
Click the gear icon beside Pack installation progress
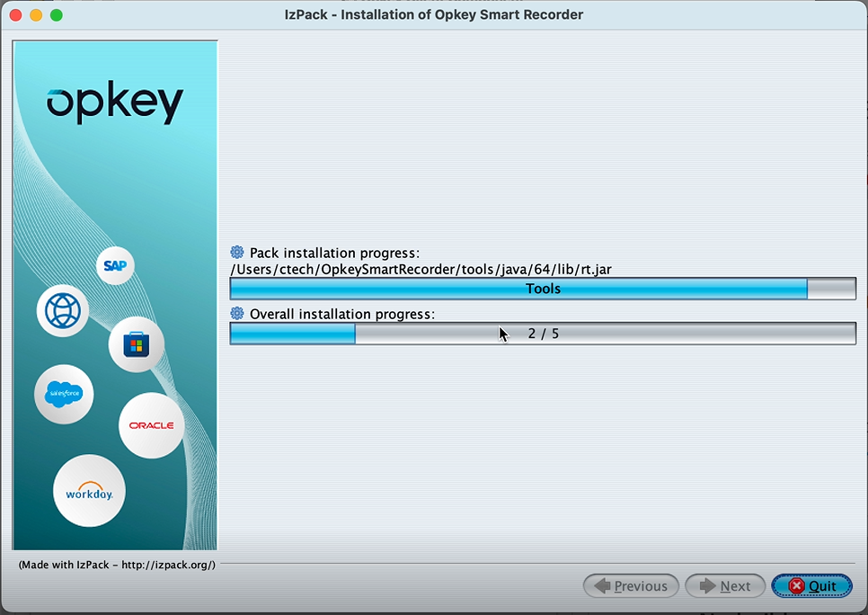(237, 252)
